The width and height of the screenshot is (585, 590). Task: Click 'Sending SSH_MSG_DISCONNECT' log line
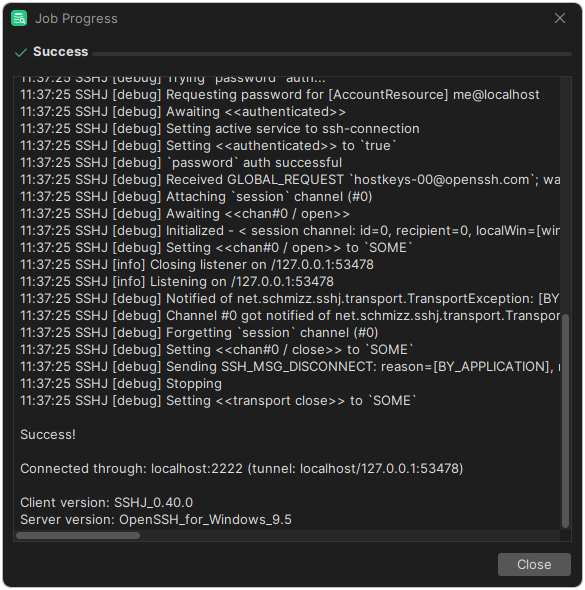click(290, 366)
